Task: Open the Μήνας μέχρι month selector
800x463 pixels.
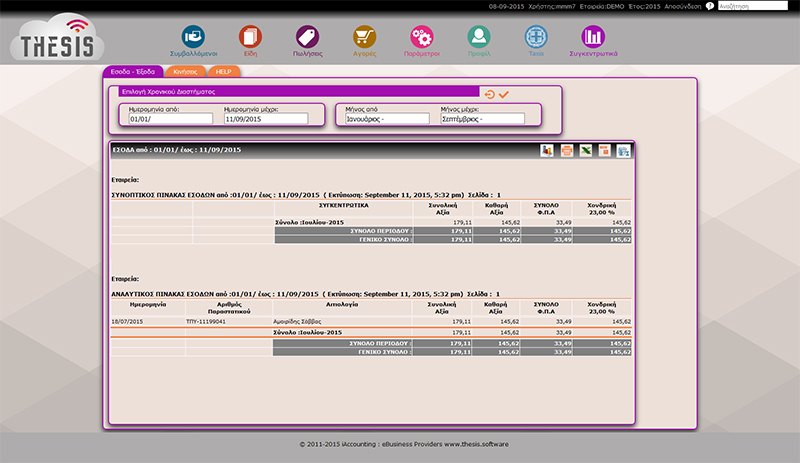Action: 482,119
